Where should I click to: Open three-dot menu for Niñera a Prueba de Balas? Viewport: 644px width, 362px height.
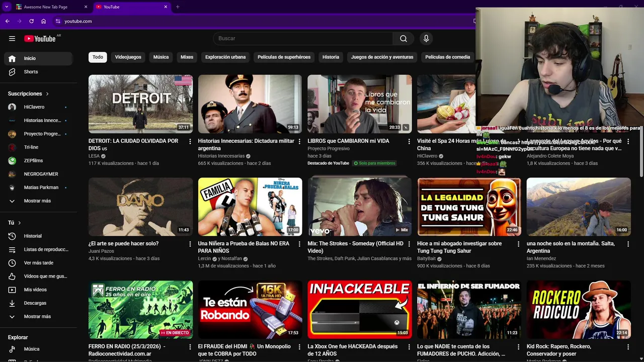pos(299,244)
